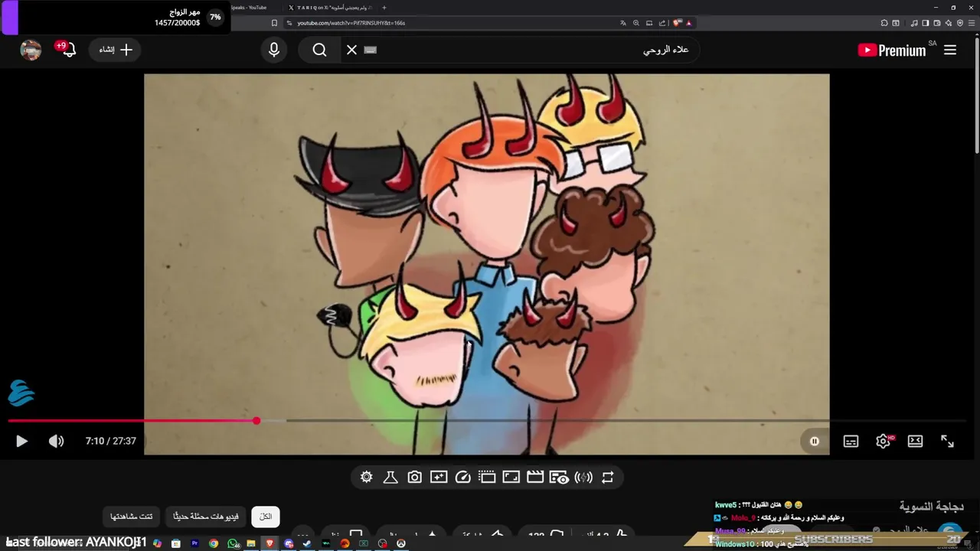Click the translate page icon
The height and width of the screenshot is (551, 980).
pyautogui.click(x=623, y=23)
